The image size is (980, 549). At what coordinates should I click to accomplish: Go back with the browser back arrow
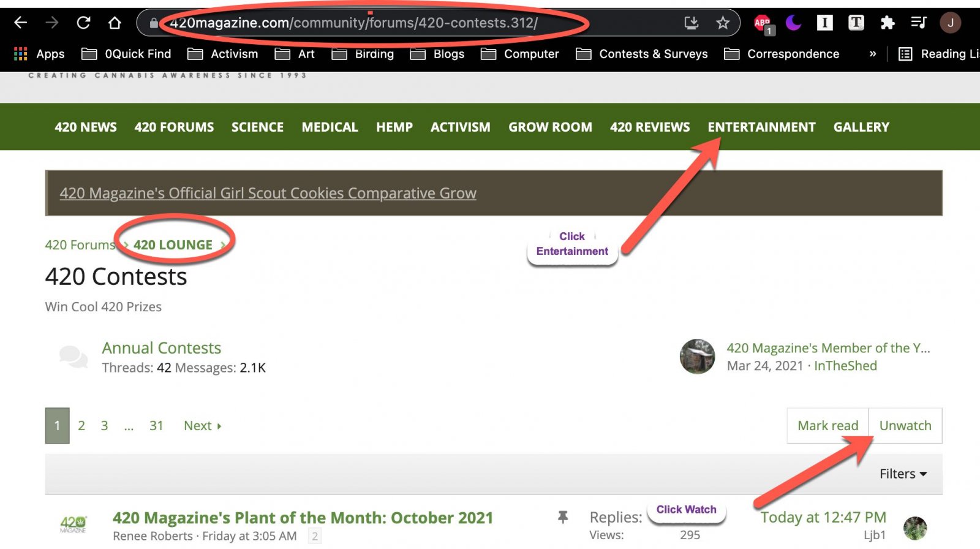point(21,23)
